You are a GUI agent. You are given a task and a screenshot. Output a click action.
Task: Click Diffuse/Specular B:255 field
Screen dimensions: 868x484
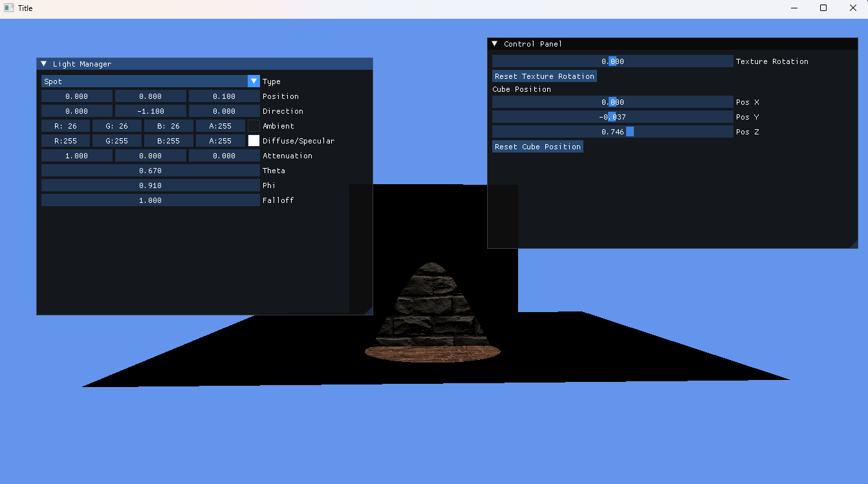point(169,141)
